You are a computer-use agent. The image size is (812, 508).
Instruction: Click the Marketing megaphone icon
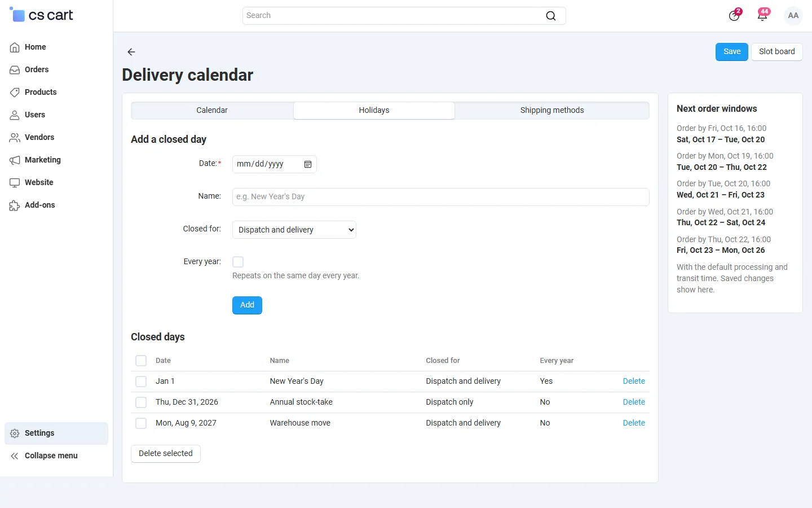pos(15,160)
